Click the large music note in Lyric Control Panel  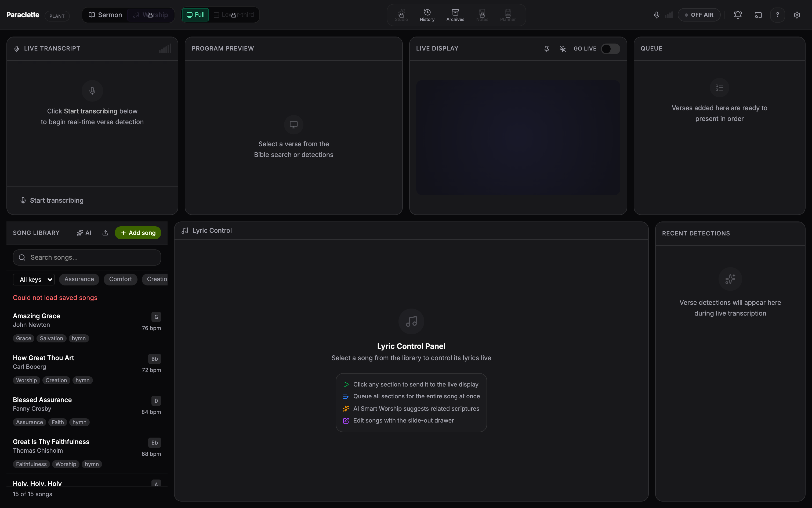[411, 321]
